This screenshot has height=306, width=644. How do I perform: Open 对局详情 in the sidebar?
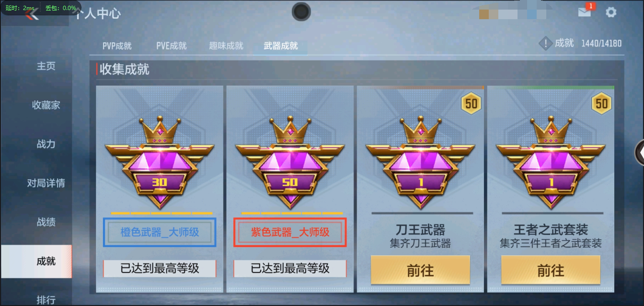click(46, 183)
